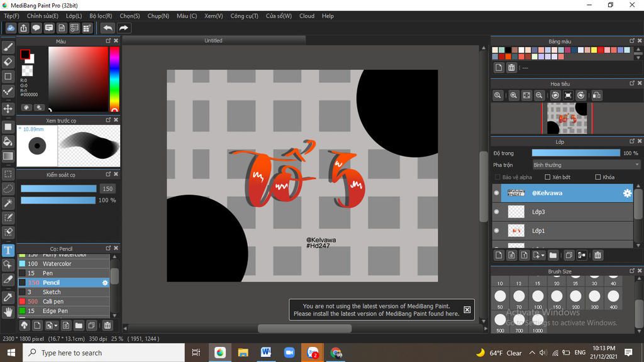Hide the @Kelvawa layer

tap(497, 193)
